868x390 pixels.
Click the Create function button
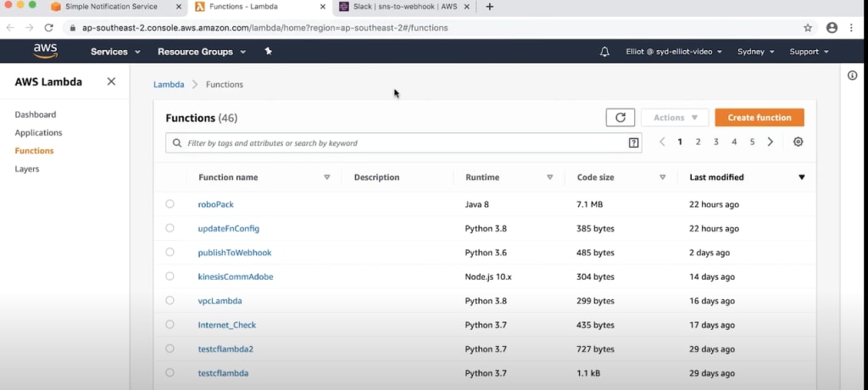pos(759,118)
